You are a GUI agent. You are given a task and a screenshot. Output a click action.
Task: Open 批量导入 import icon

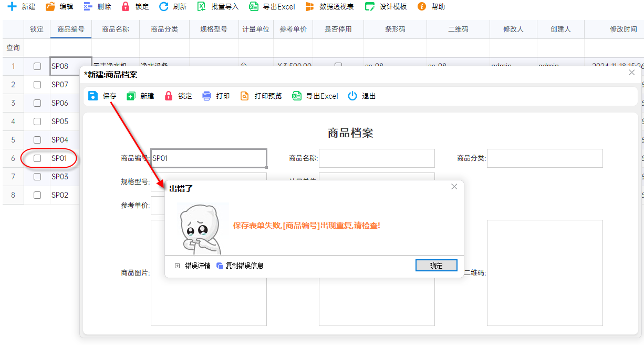pyautogui.click(x=201, y=6)
